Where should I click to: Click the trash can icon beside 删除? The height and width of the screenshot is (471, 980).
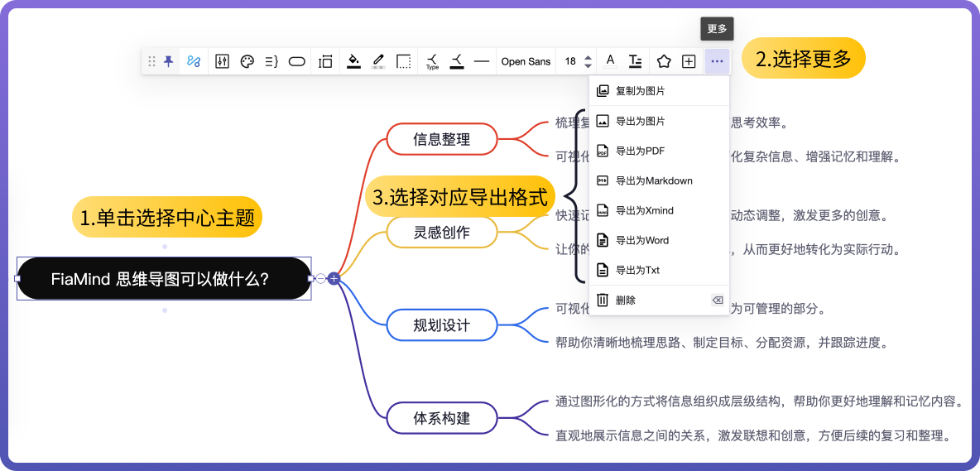click(603, 300)
